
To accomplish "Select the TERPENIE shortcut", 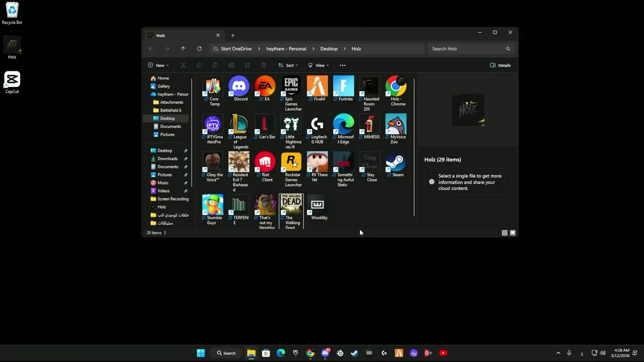I will pyautogui.click(x=239, y=210).
